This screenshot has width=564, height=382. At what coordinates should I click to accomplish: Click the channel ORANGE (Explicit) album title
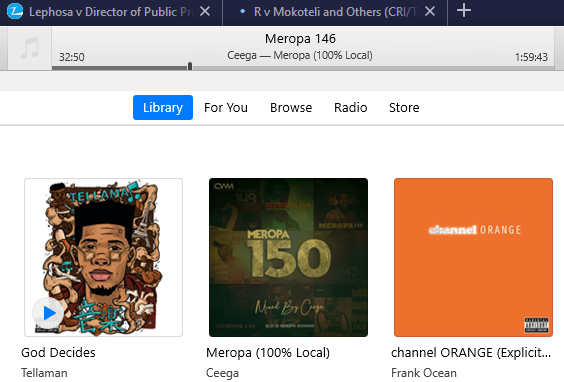(471, 353)
